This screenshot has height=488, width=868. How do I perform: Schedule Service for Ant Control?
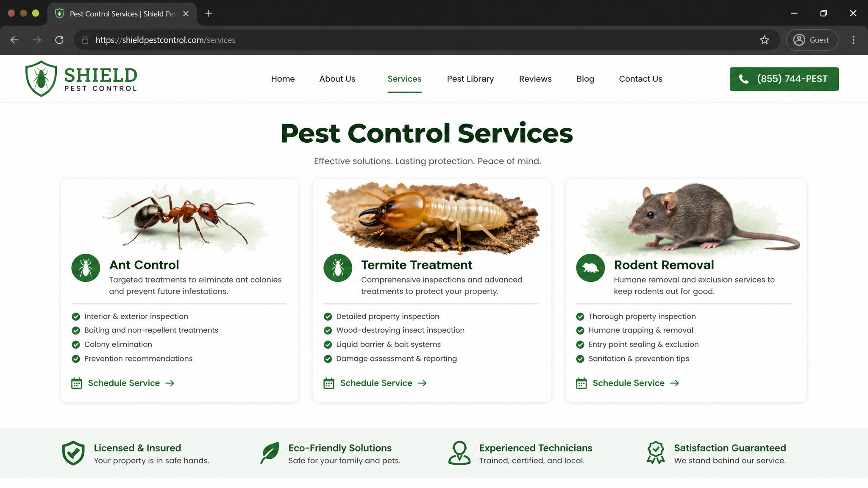click(123, 383)
